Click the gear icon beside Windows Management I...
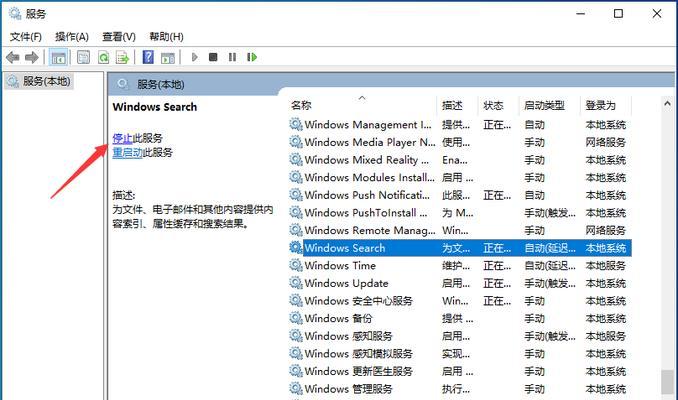This screenshot has width=678, height=400. pos(296,124)
